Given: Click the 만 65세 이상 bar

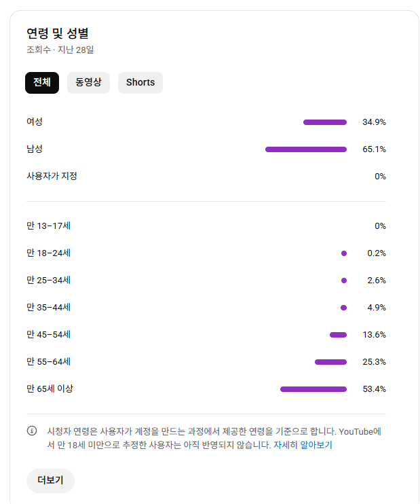Looking at the screenshot, I should tap(313, 389).
